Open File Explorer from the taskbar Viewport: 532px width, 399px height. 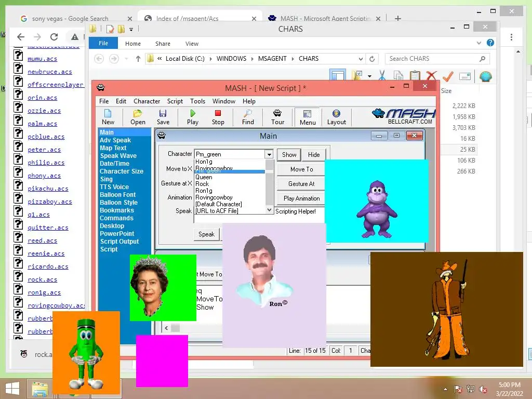click(39, 389)
